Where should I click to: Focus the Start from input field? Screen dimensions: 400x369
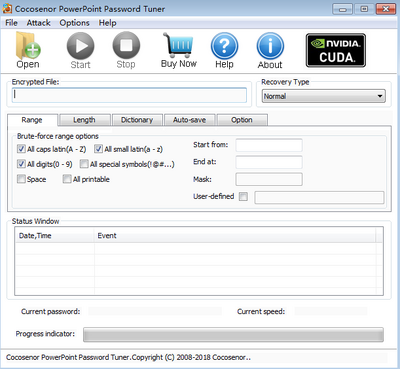pyautogui.click(x=269, y=145)
